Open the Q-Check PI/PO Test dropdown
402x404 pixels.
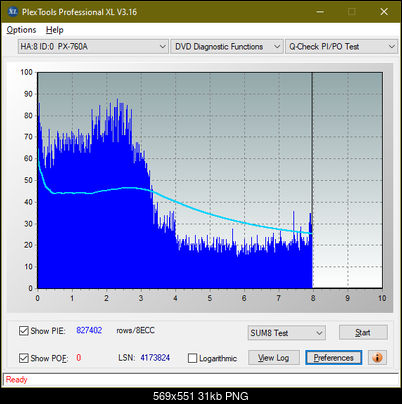pyautogui.click(x=341, y=47)
